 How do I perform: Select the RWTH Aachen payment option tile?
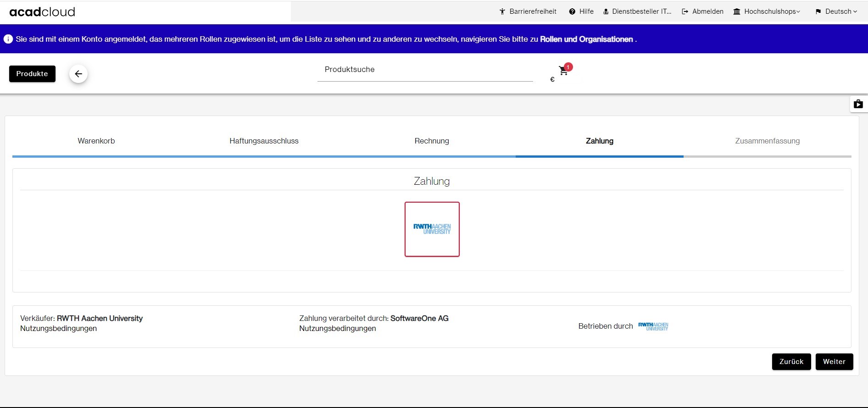tap(432, 229)
